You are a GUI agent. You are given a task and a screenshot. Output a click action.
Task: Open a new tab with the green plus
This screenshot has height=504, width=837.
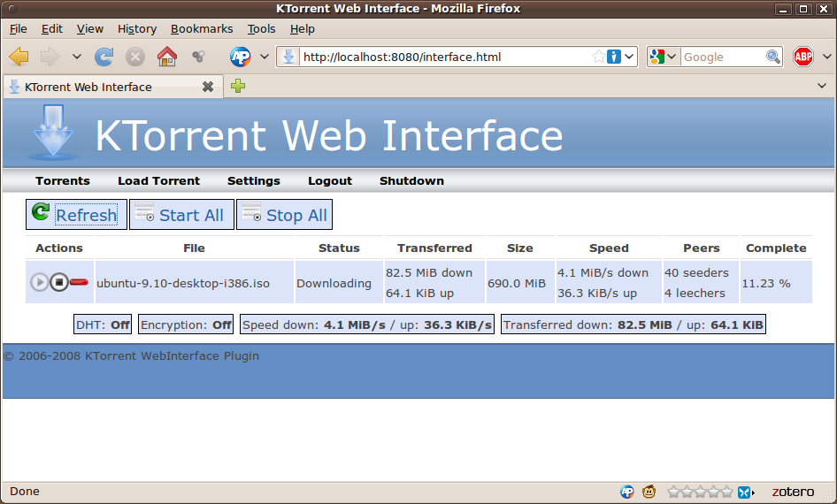[238, 86]
